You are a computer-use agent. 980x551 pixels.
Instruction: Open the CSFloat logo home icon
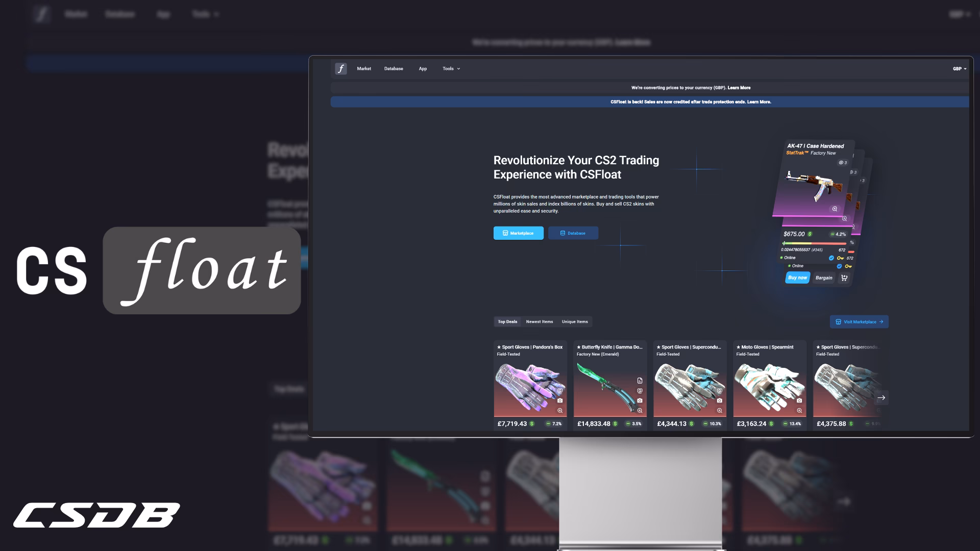coord(341,68)
